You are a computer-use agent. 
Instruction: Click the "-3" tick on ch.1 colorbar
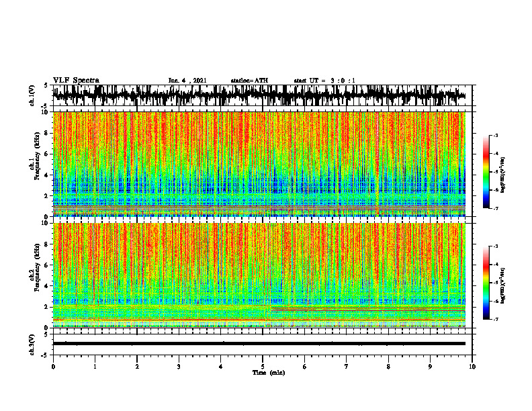point(496,136)
